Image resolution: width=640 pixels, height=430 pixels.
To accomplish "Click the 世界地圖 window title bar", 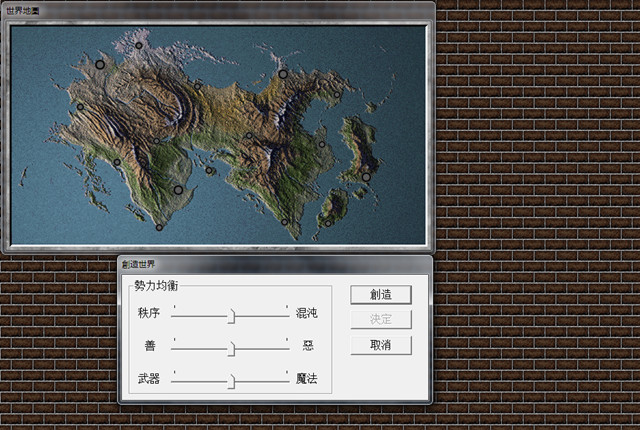I will click(218, 11).
